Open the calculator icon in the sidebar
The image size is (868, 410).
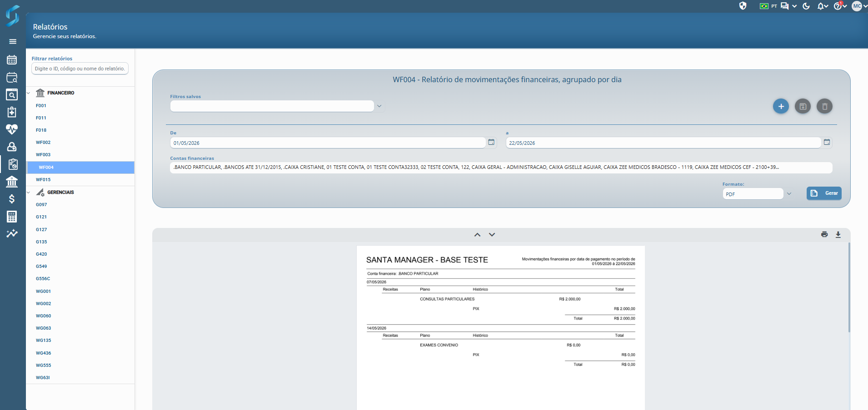12,217
